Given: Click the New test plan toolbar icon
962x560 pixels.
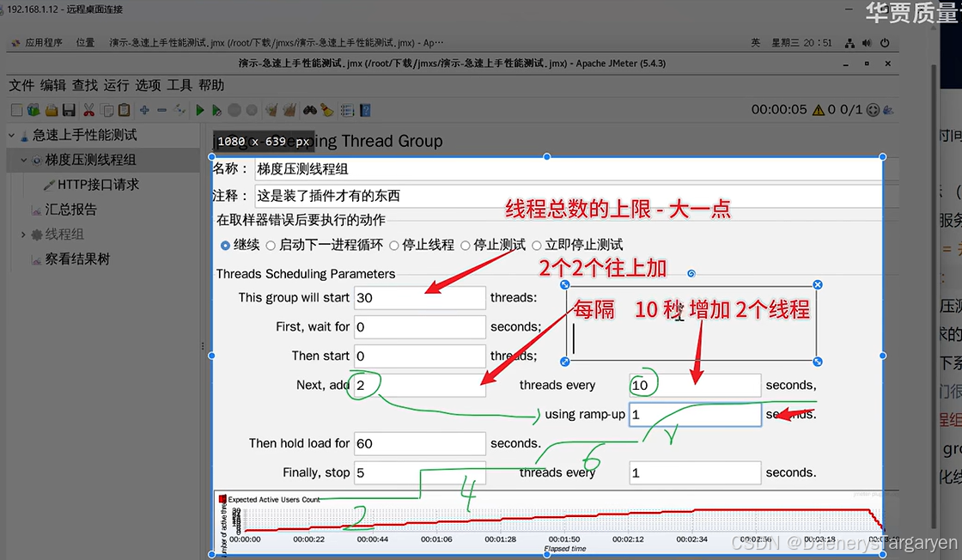Looking at the screenshot, I should click(16, 111).
